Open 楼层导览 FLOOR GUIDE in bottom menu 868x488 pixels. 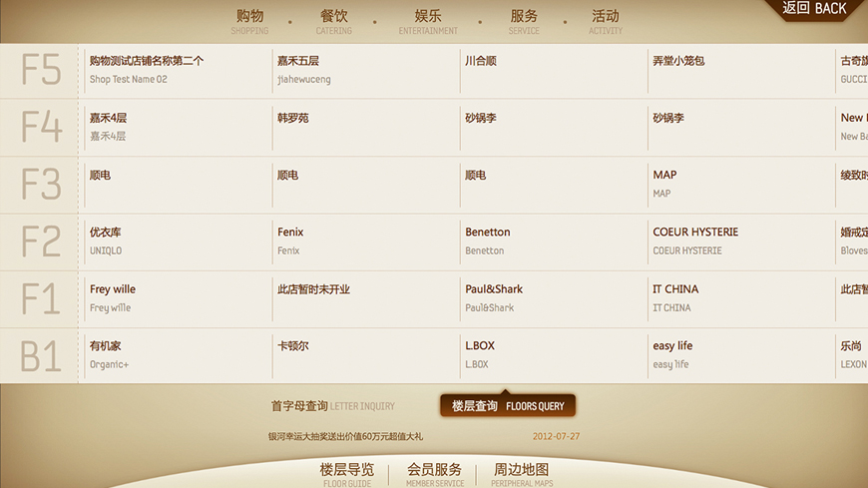[x=347, y=475]
